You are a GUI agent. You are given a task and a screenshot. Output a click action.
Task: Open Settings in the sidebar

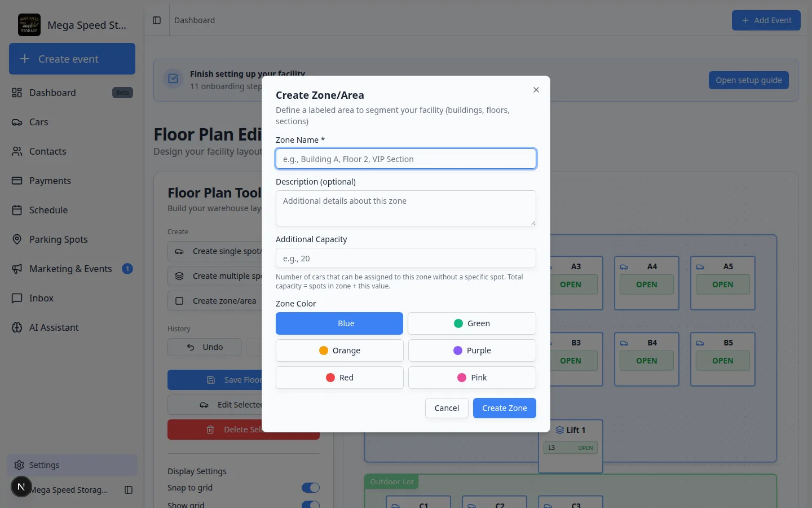click(x=72, y=465)
